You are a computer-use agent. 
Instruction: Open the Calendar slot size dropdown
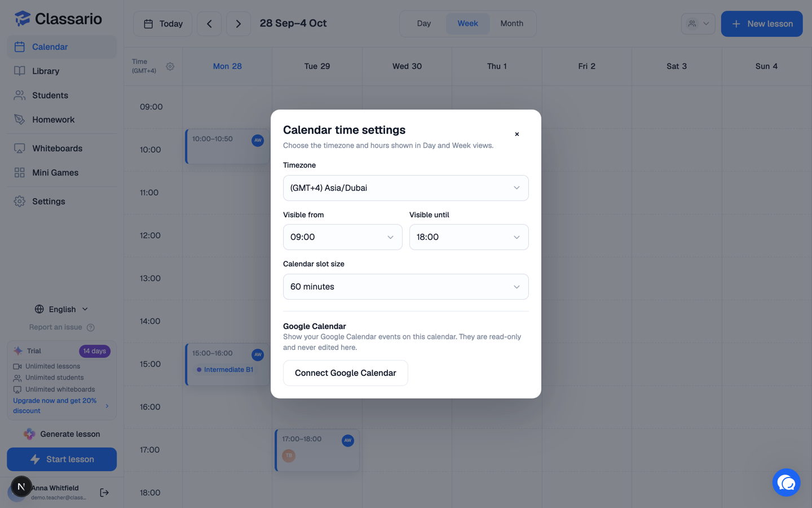point(405,287)
